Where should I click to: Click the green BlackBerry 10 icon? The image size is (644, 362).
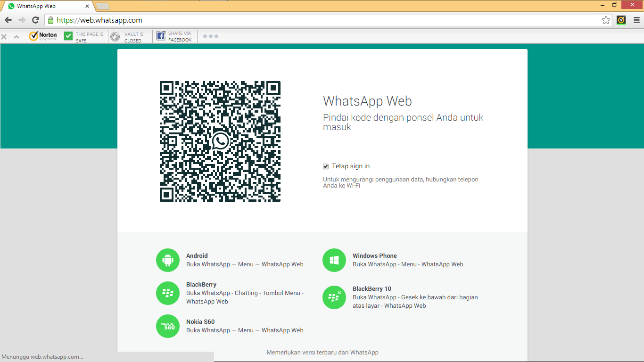click(334, 297)
